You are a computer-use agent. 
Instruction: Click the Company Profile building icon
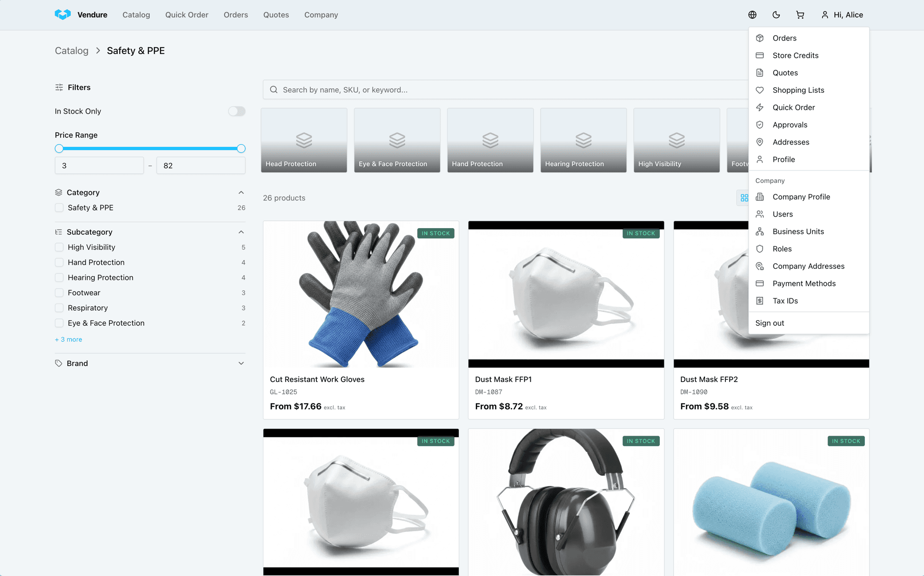tap(760, 197)
